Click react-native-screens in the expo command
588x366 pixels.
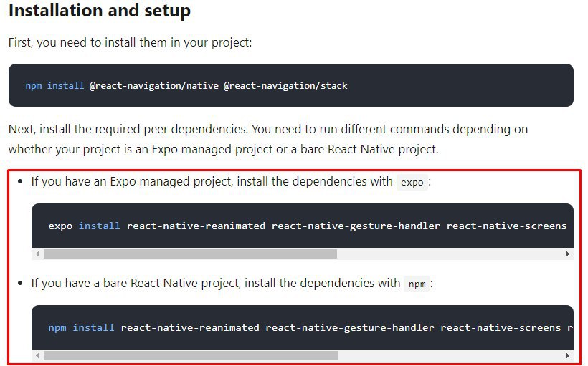pyautogui.click(x=507, y=226)
